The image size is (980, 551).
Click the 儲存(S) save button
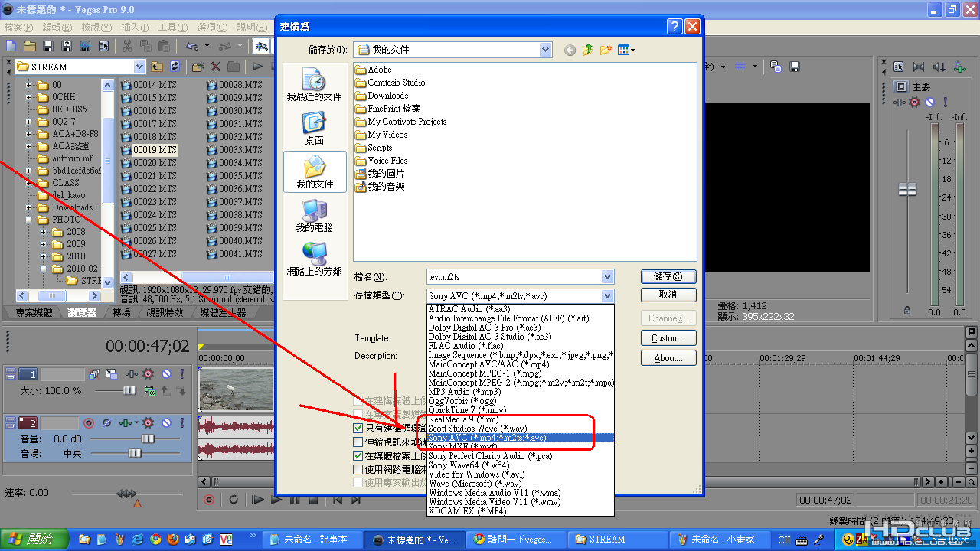coord(668,276)
